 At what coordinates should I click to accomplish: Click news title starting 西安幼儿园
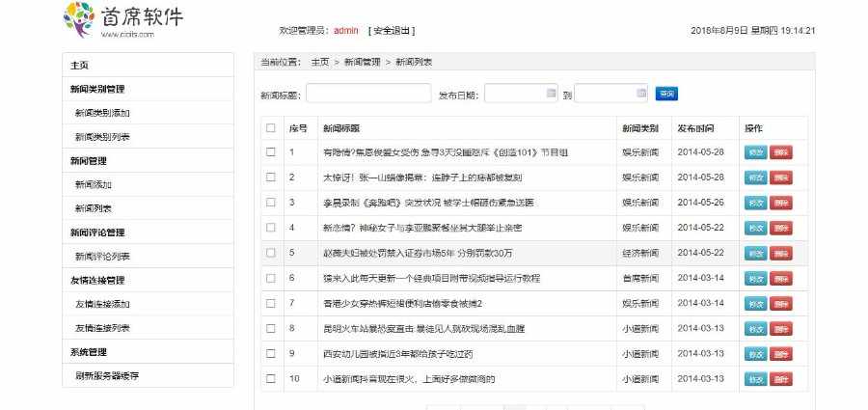pos(398,354)
